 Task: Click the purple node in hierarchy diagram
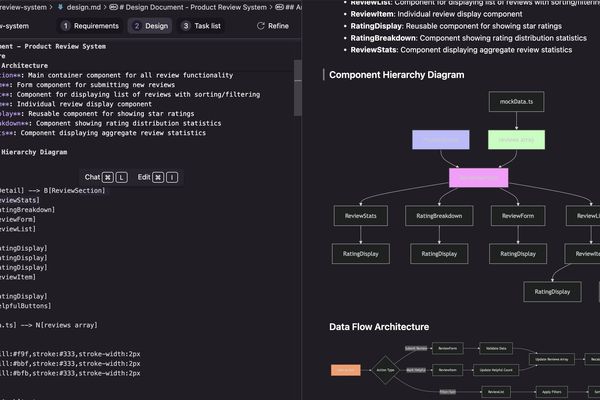pos(440,140)
